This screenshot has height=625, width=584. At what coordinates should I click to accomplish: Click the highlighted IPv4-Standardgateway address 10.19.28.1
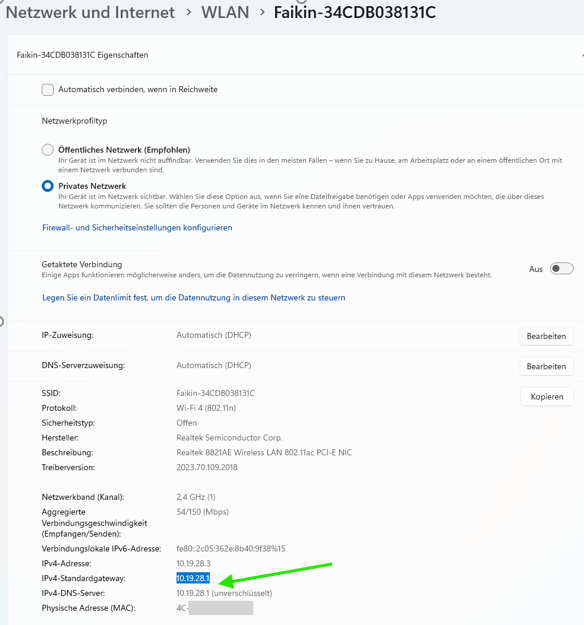tap(193, 578)
